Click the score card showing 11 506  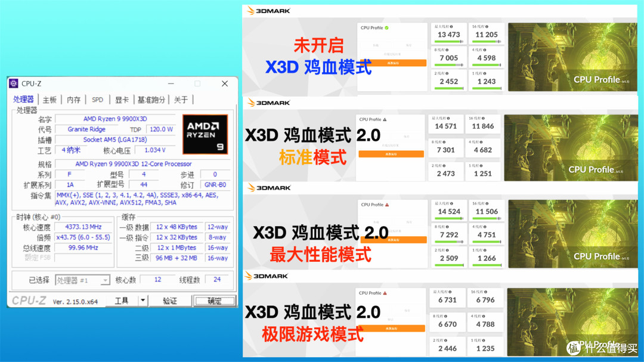tap(487, 210)
